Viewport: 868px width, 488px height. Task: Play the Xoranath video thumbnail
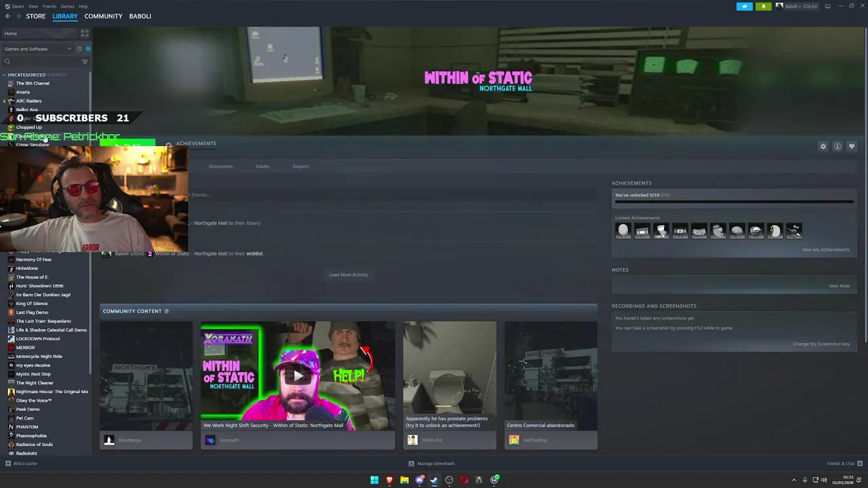[x=298, y=375]
